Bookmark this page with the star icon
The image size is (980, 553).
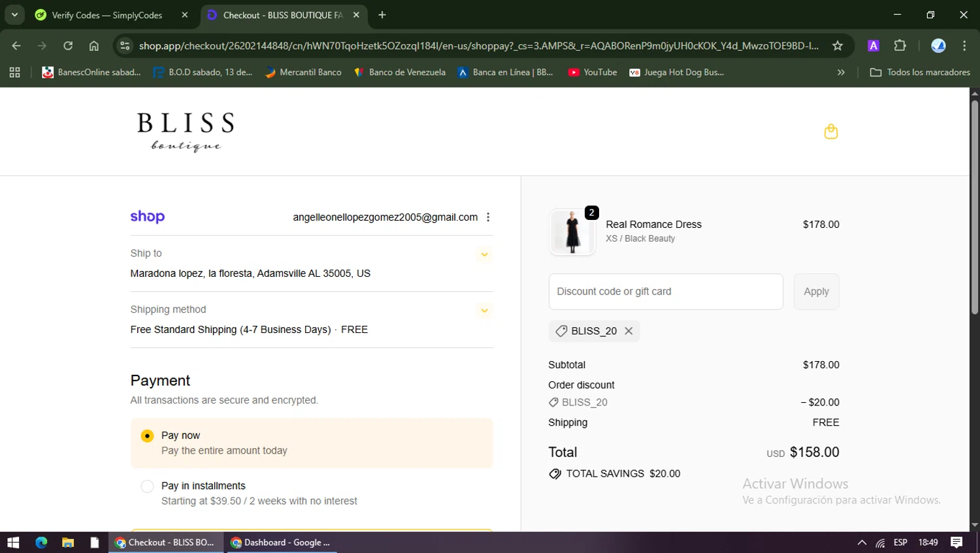tap(838, 46)
